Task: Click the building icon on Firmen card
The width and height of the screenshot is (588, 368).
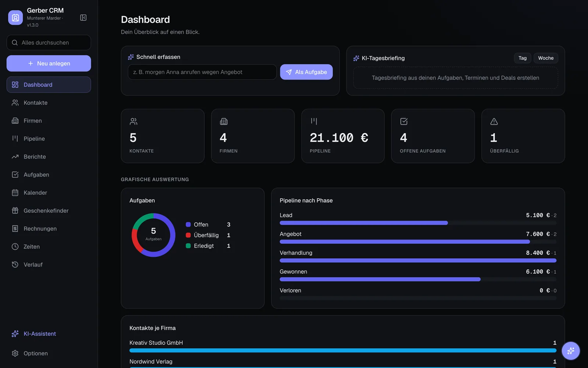Action: 224,121
